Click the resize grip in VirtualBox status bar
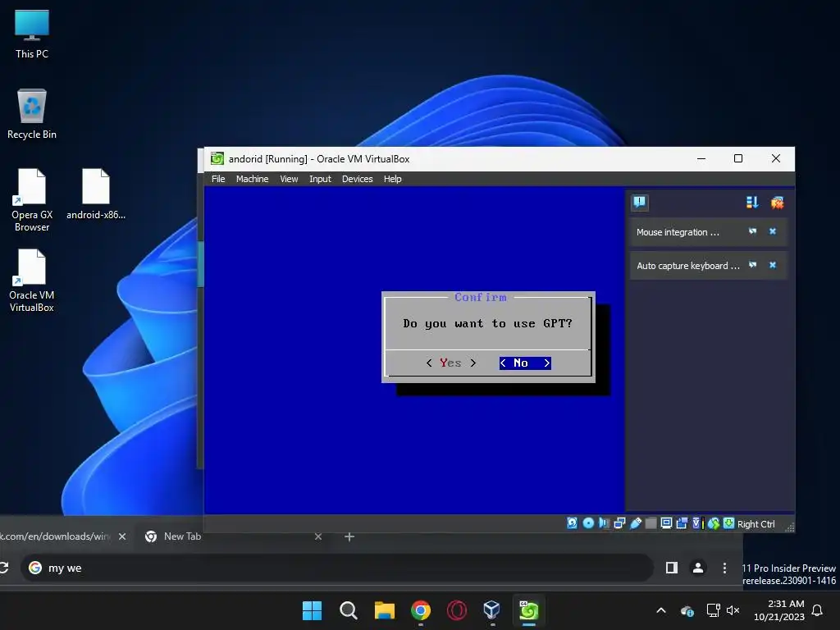840x630 pixels. pyautogui.click(x=789, y=527)
